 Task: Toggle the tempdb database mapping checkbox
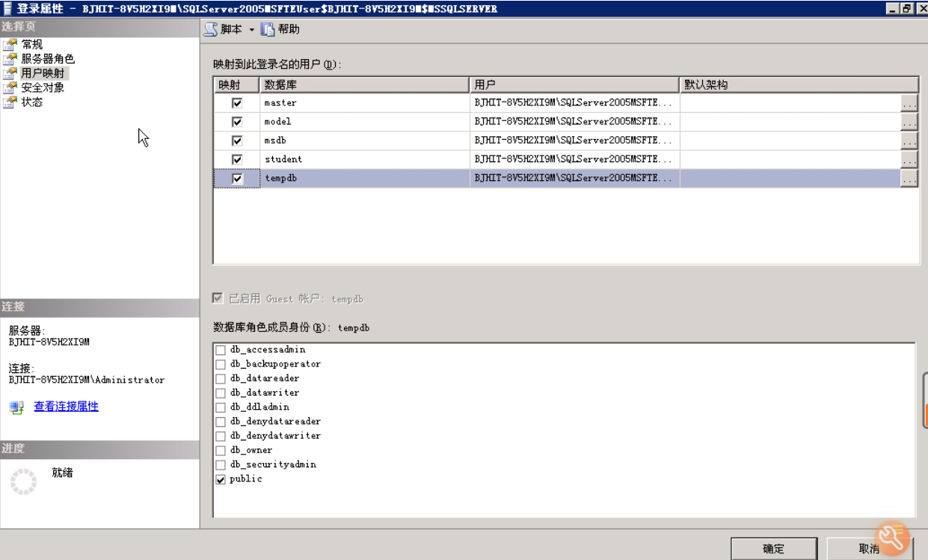[x=237, y=179]
